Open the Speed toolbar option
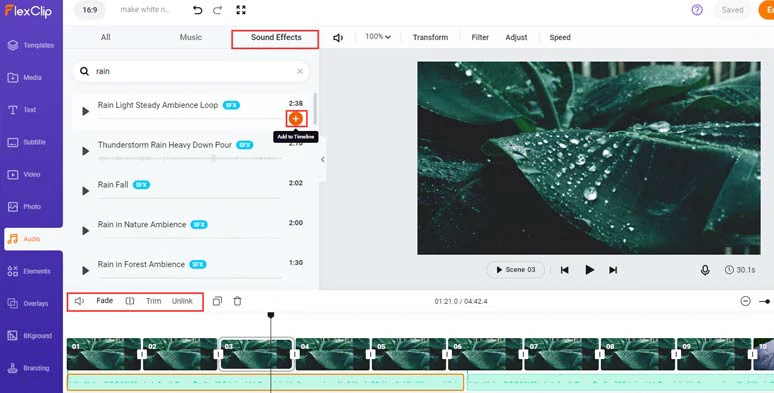The image size is (774, 393). tap(560, 38)
